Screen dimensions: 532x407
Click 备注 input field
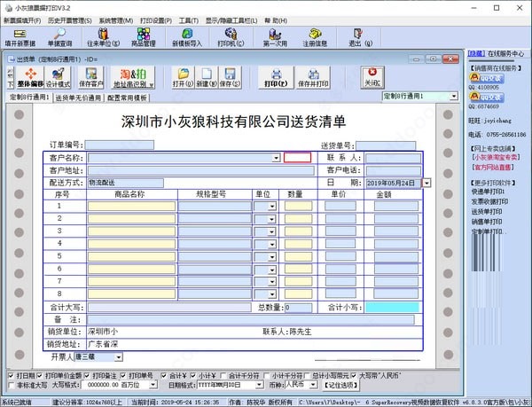click(251, 319)
